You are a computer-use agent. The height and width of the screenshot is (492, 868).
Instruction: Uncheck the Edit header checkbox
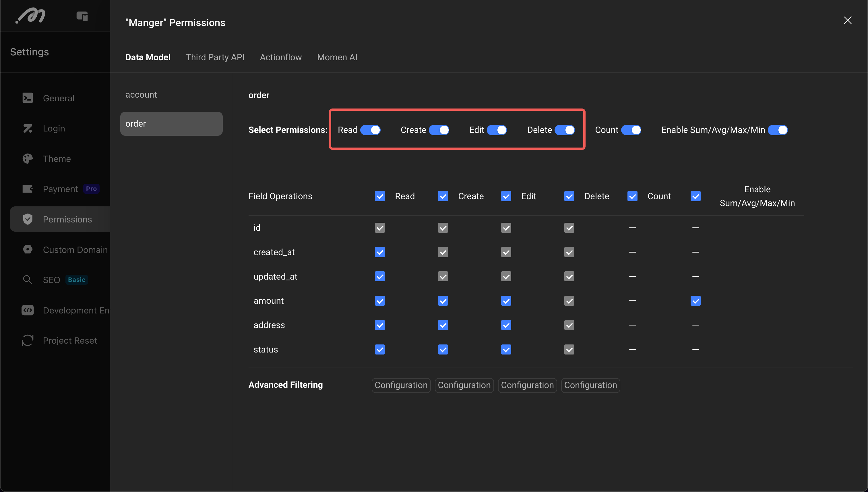(506, 196)
